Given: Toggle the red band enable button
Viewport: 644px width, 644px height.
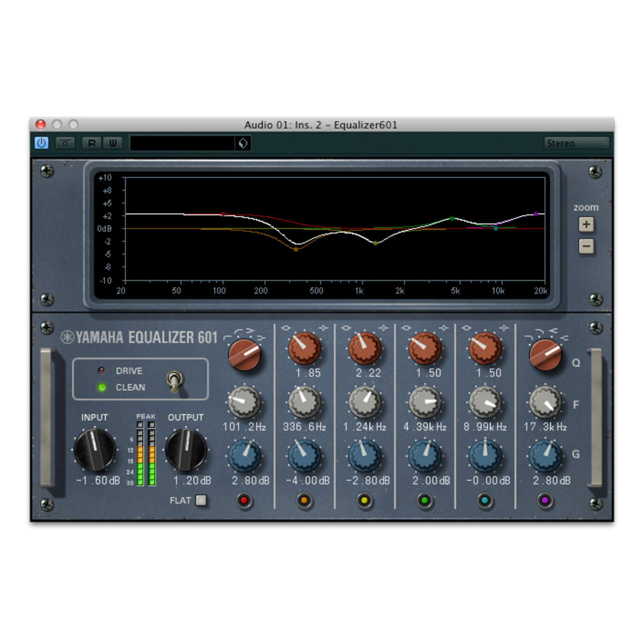Looking at the screenshot, I should tap(244, 501).
